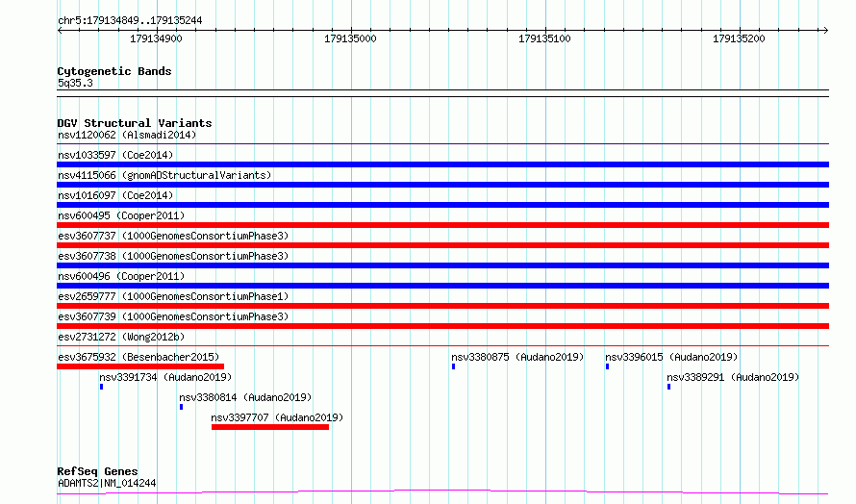Click the Cytogenetic Bands track title
Screen dimensions: 856x504
tap(114, 71)
